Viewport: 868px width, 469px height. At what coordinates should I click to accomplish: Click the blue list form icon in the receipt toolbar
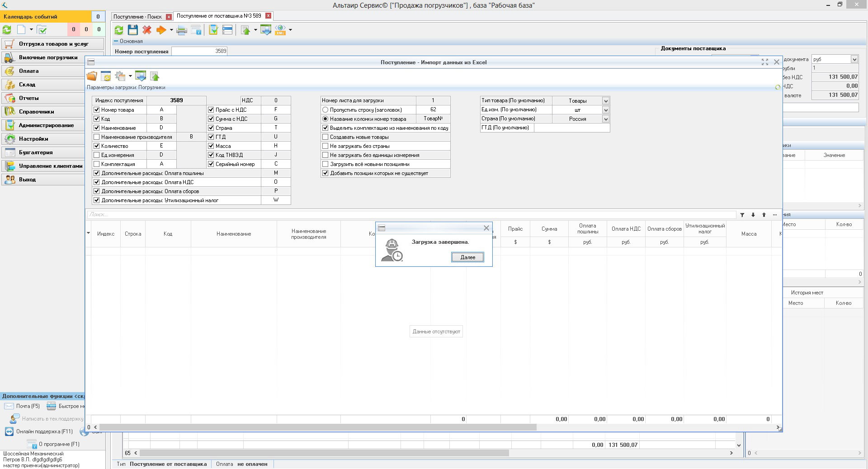(227, 30)
